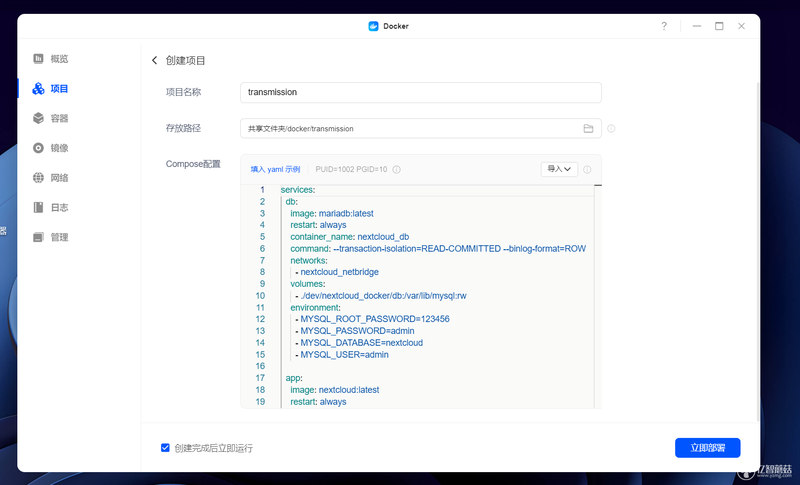Click the compose editor vertical scrollbar
Viewport: 800px width, 485px height.
pos(598,296)
